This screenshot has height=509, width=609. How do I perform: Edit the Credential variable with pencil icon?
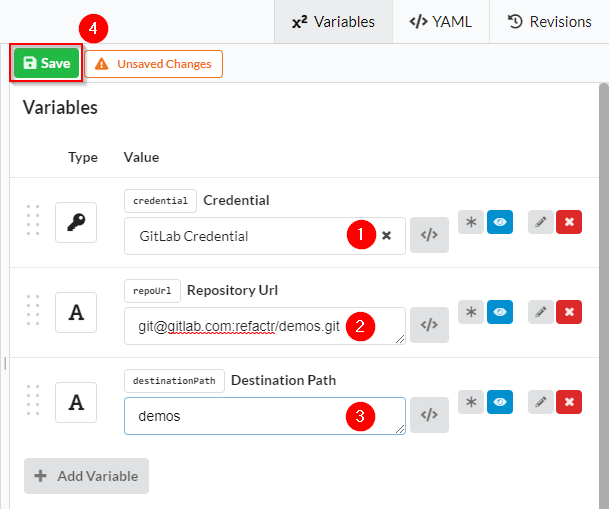click(540, 222)
